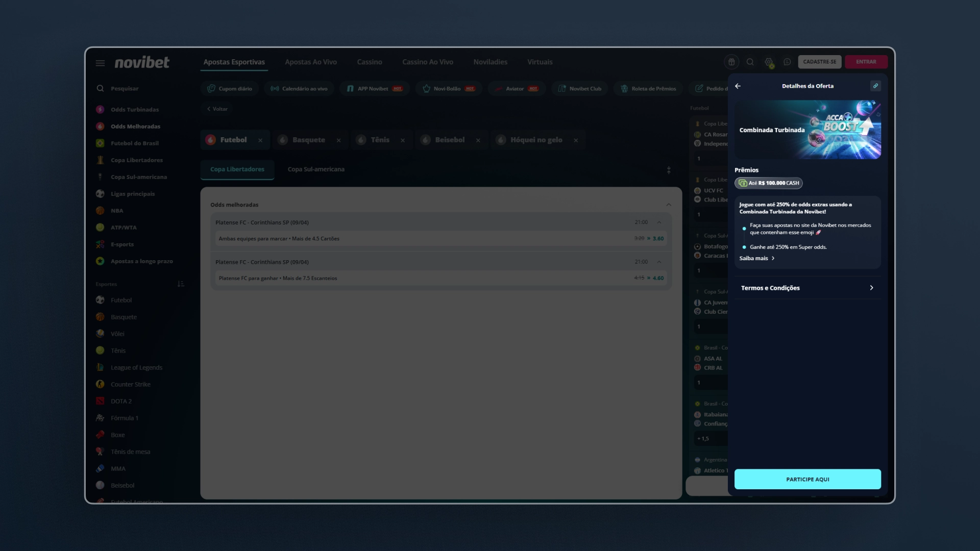Switch to the Apostas Ao Vivo tab
980x551 pixels.
tap(311, 62)
